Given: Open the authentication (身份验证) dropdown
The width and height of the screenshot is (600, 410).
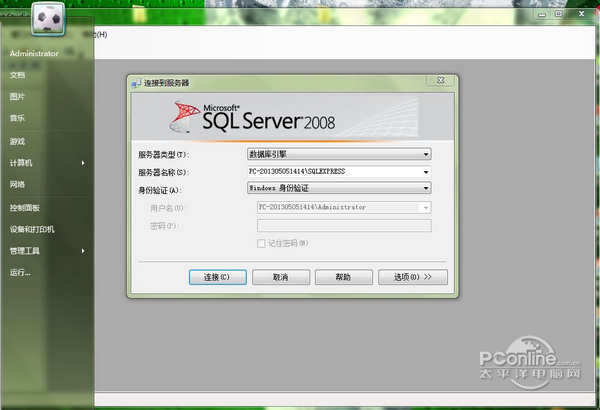Looking at the screenshot, I should pos(426,188).
